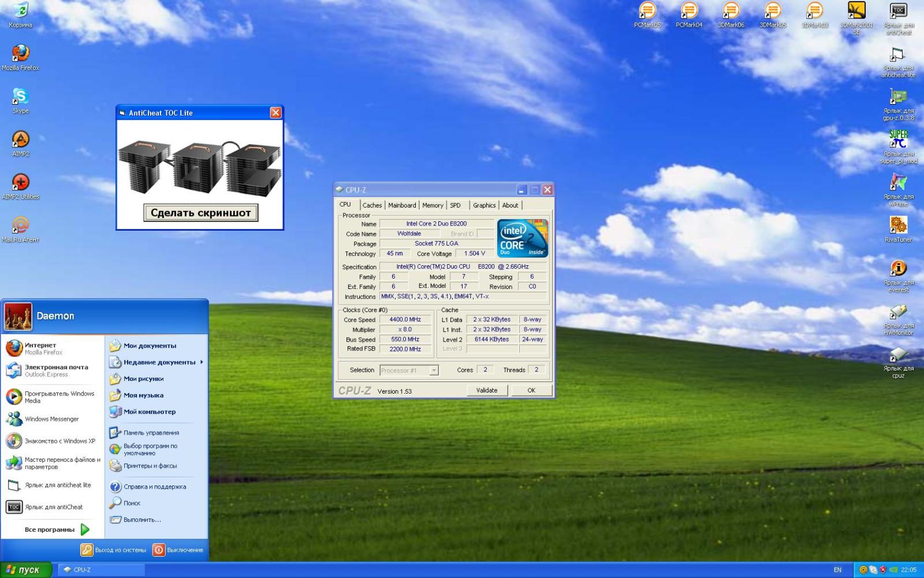
Task: Click EN language indicator in taskbar
Action: pyautogui.click(x=837, y=570)
